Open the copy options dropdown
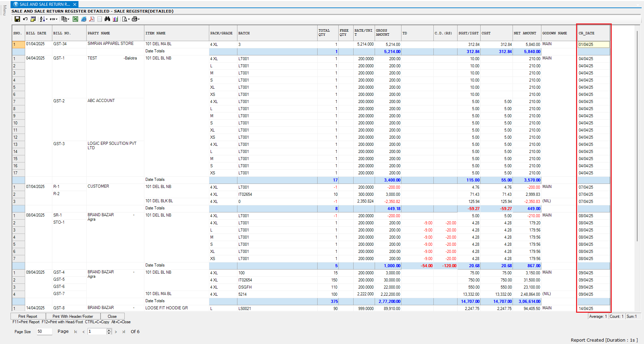 (68, 19)
